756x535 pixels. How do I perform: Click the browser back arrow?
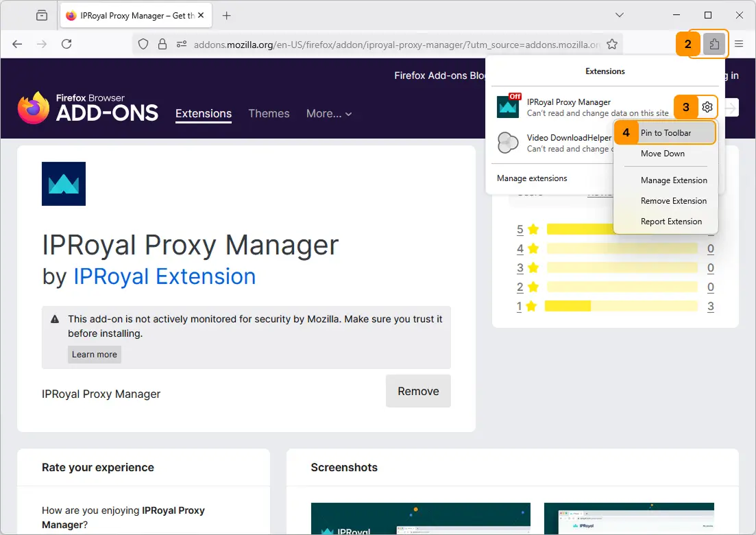tap(17, 45)
